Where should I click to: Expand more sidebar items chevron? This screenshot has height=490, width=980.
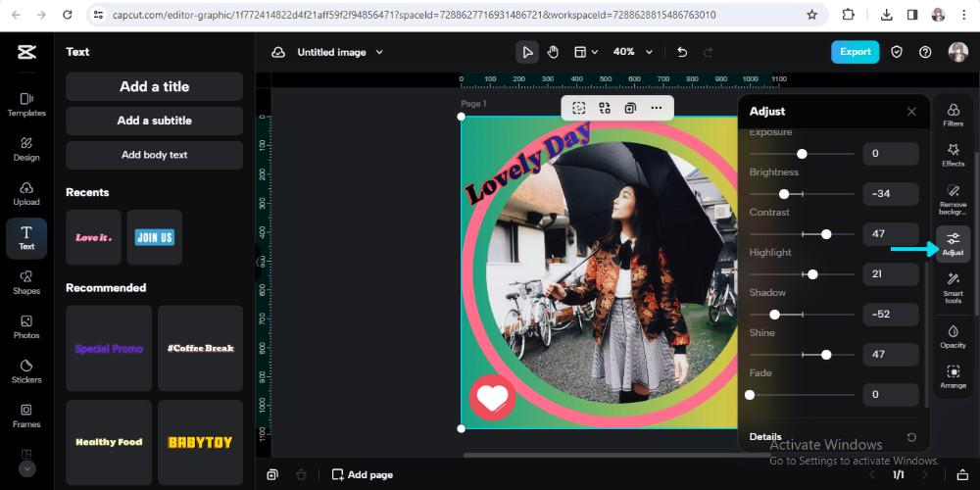pyautogui.click(x=26, y=468)
